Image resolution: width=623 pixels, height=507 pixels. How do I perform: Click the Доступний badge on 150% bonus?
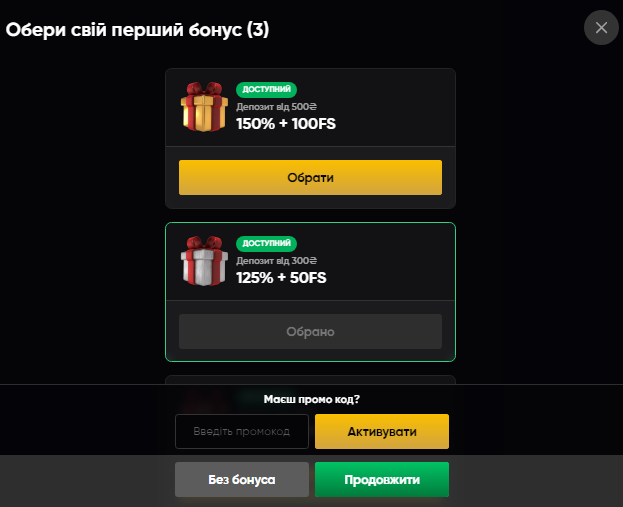[266, 89]
